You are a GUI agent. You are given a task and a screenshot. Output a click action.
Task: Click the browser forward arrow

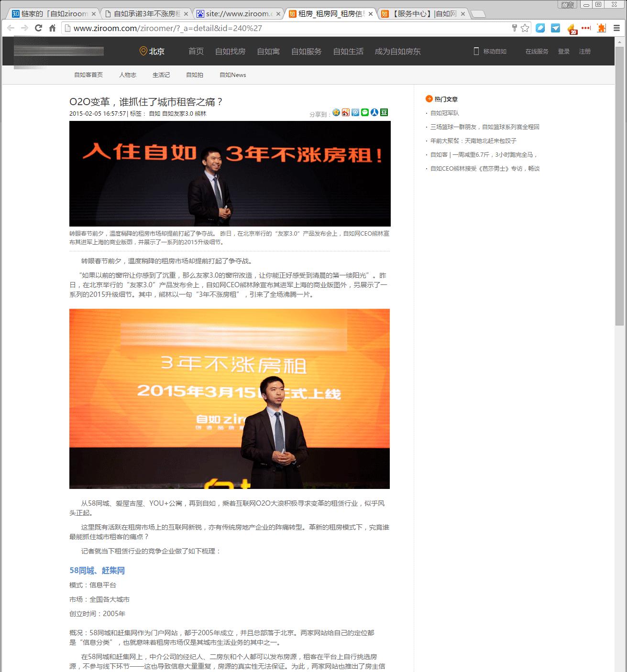point(25,28)
